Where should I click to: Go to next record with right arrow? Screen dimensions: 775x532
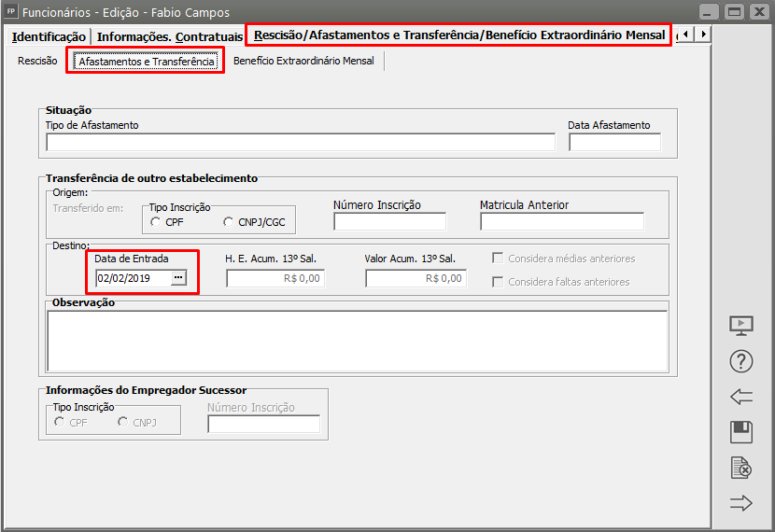[740, 503]
